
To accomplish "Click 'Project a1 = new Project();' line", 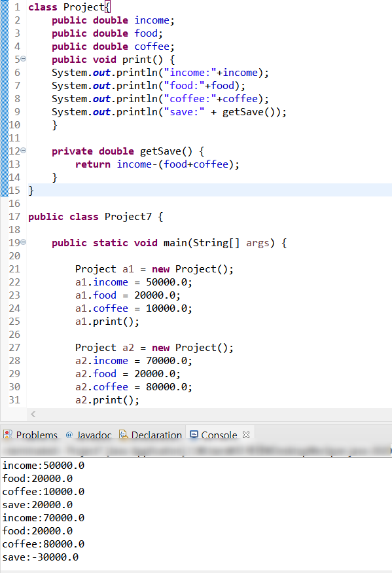I will (154, 269).
